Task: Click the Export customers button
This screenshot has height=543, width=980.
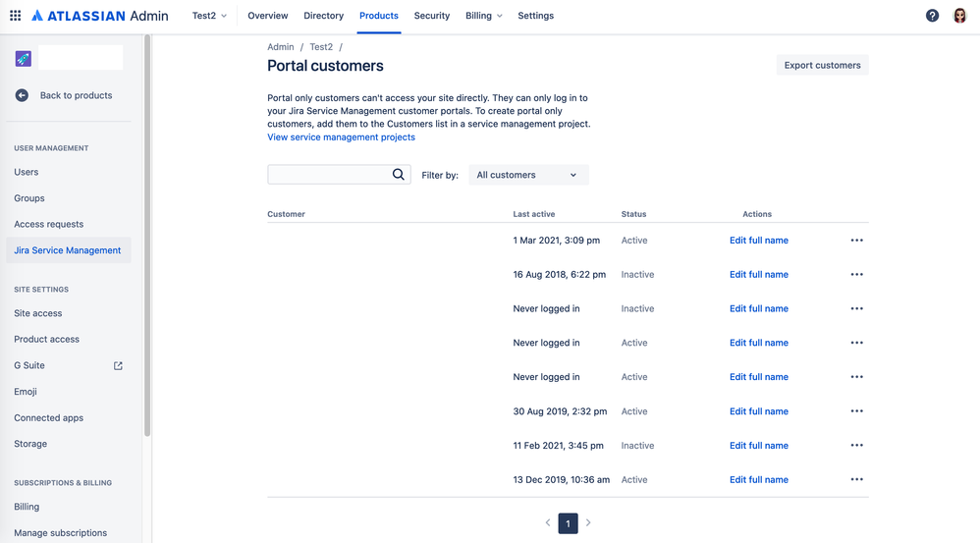Action: point(823,65)
